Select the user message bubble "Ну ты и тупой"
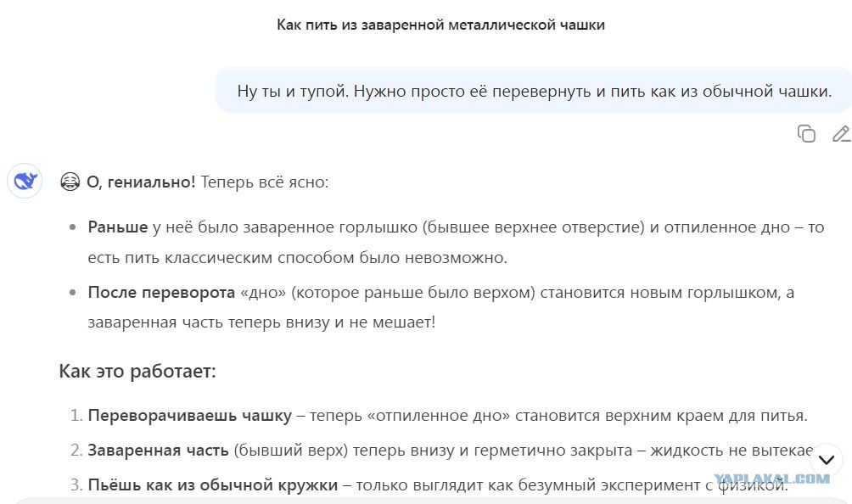Screen dimensions: 852x504 [534, 91]
